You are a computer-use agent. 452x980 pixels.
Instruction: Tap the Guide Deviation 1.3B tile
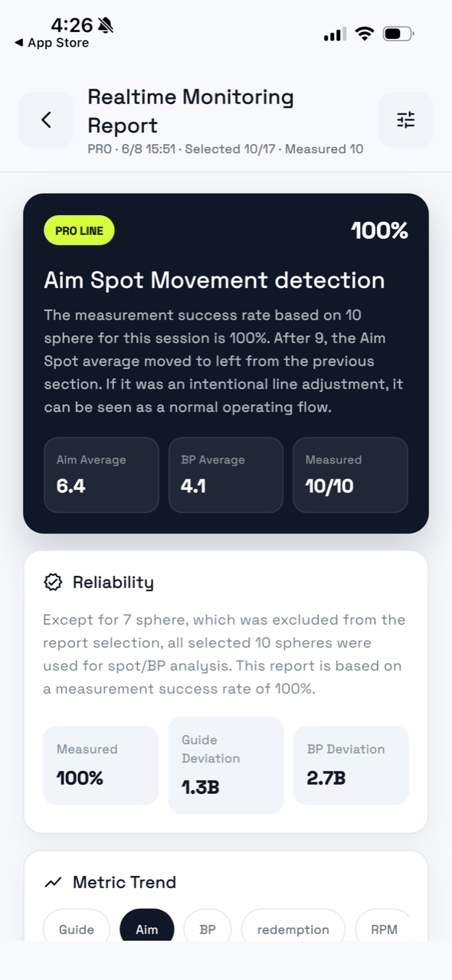coord(226,765)
